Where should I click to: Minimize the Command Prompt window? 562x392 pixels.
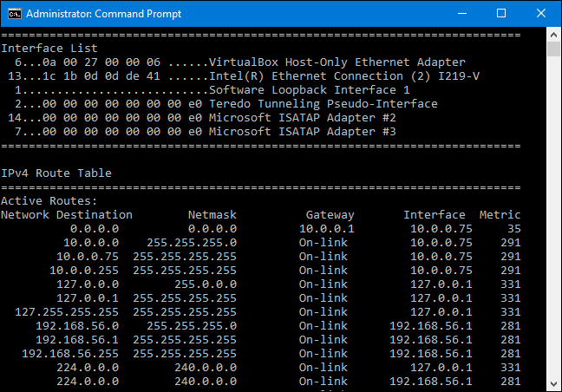460,14
